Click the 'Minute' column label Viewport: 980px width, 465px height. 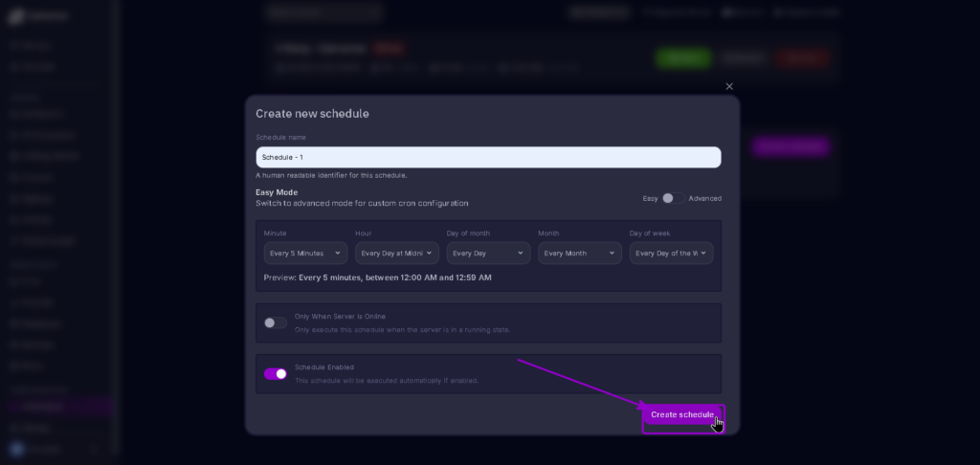275,233
